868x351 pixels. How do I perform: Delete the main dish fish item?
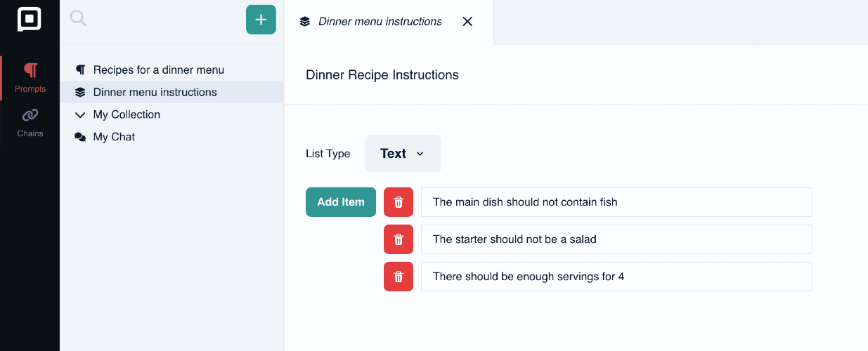[x=399, y=202]
